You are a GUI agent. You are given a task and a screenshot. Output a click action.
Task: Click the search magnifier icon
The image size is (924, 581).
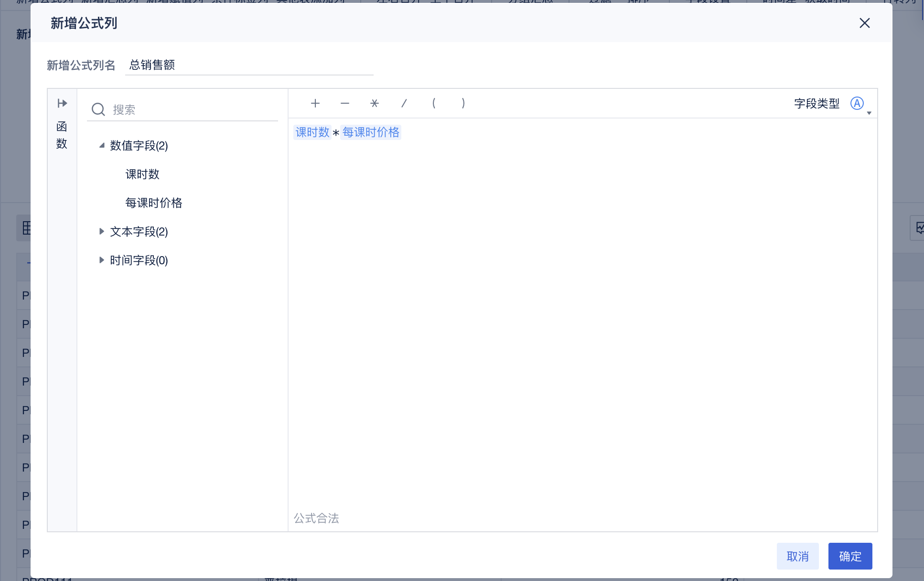98,109
